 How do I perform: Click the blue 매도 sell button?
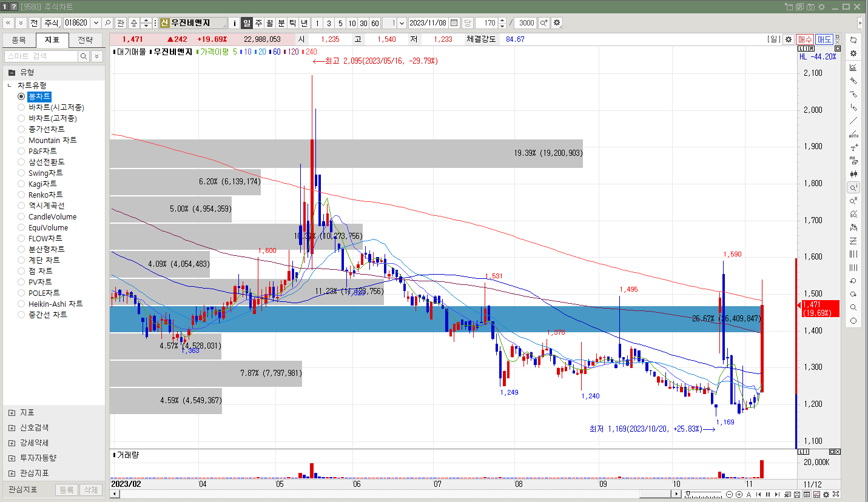point(824,39)
